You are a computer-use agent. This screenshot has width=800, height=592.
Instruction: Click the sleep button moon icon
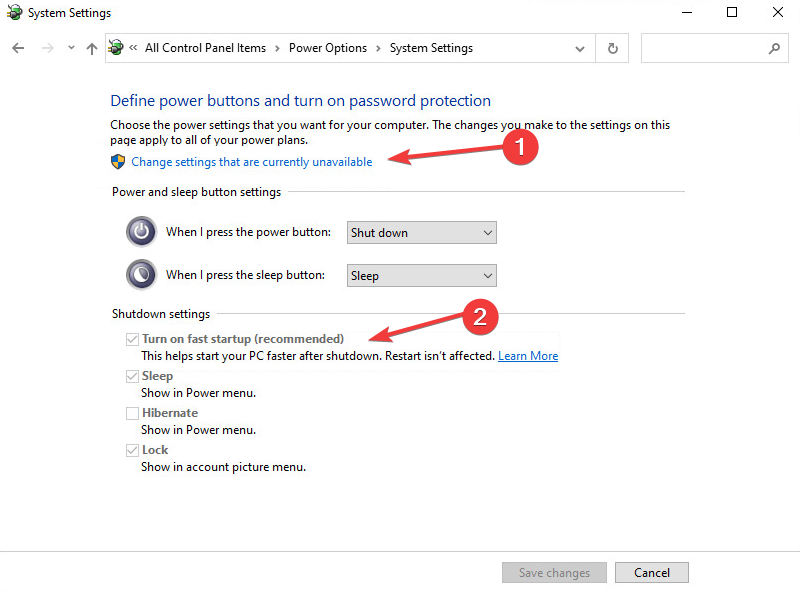coord(141,275)
